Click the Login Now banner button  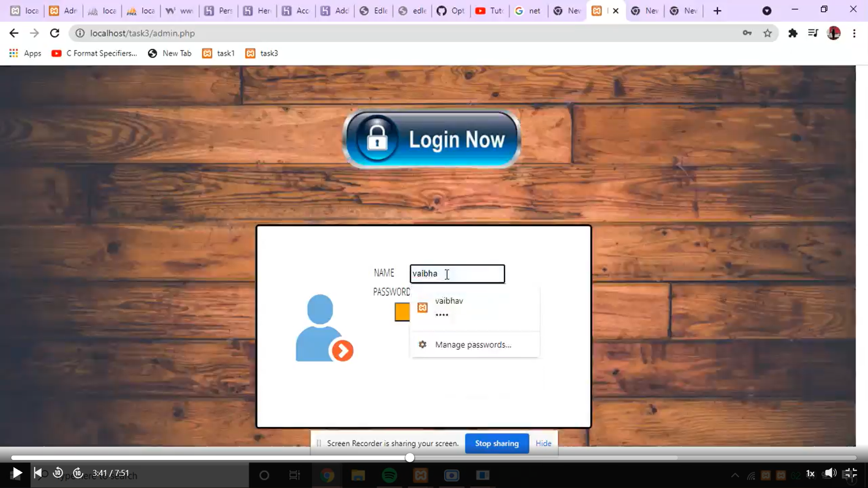pyautogui.click(x=431, y=139)
